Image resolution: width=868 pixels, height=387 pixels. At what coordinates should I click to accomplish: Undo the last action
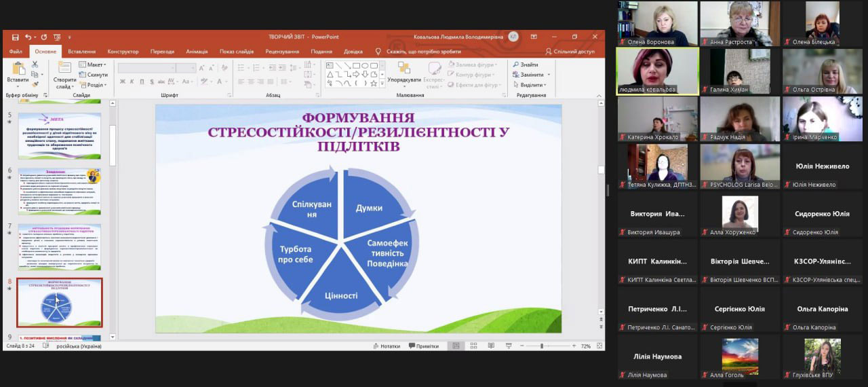28,37
